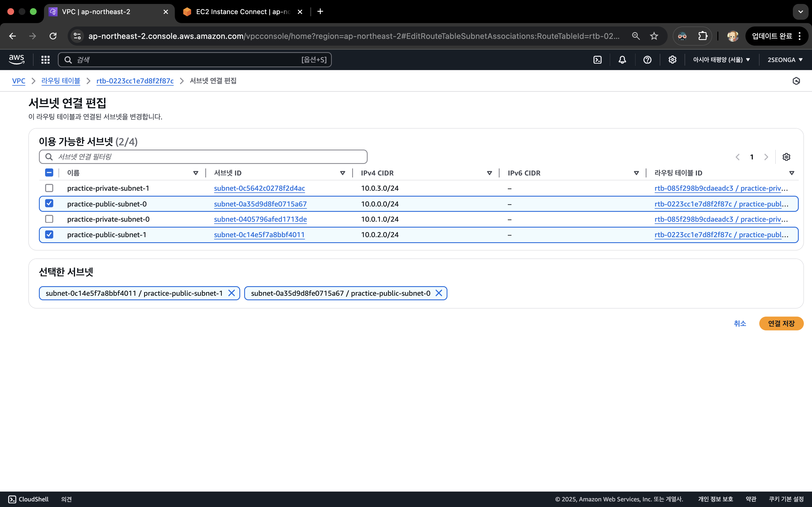Open the region selector 아시아 태평양 (서울)
The height and width of the screenshot is (507, 812).
coord(721,60)
